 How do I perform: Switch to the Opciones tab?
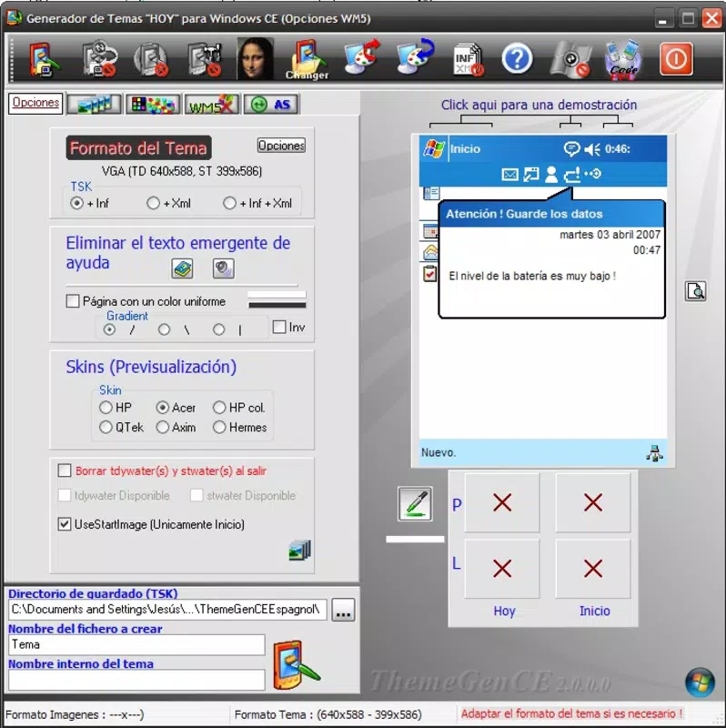[35, 103]
